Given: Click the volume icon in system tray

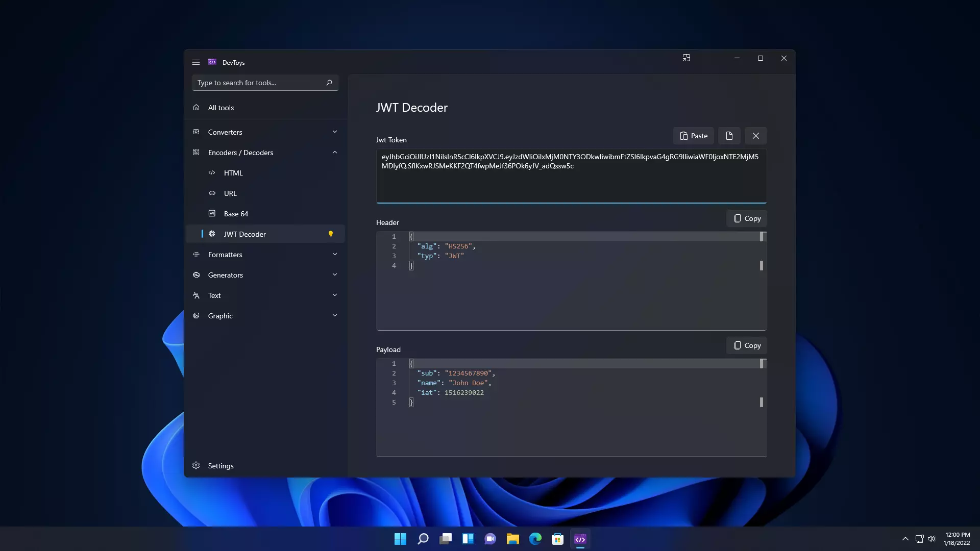Looking at the screenshot, I should 932,539.
